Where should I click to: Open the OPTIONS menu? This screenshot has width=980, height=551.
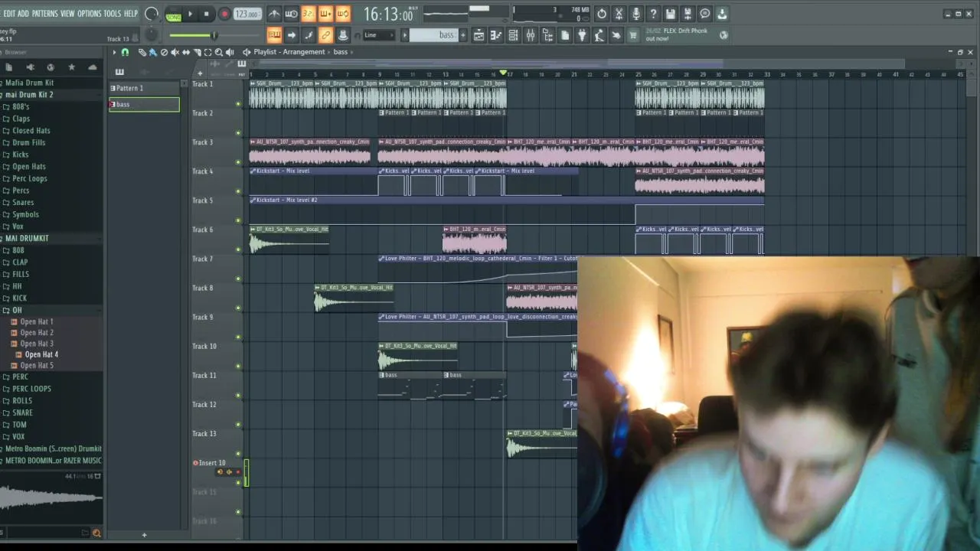tap(89, 14)
